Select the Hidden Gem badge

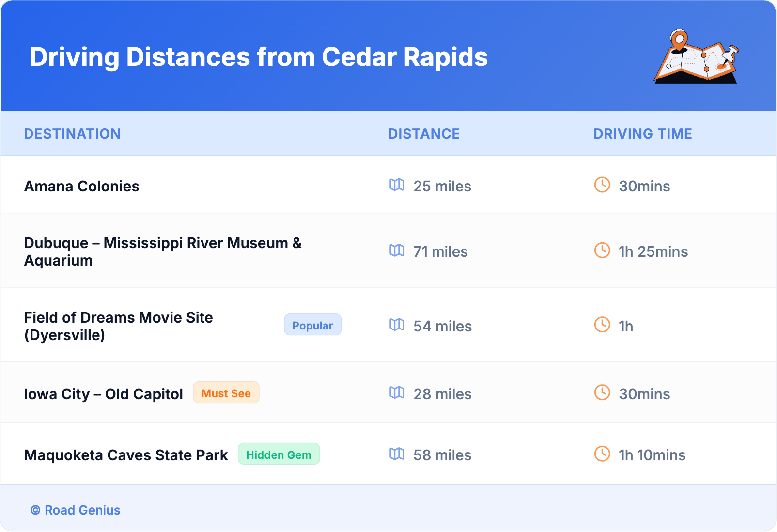click(x=279, y=454)
